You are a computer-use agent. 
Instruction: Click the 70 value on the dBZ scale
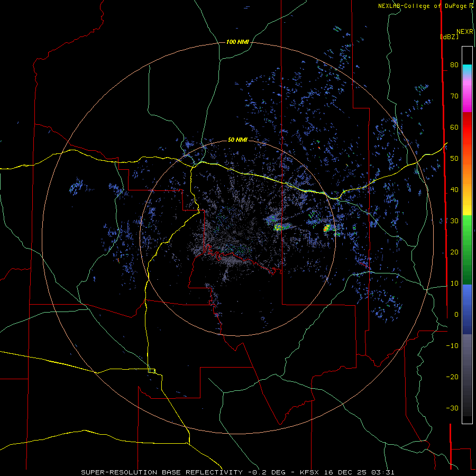[x=454, y=96]
